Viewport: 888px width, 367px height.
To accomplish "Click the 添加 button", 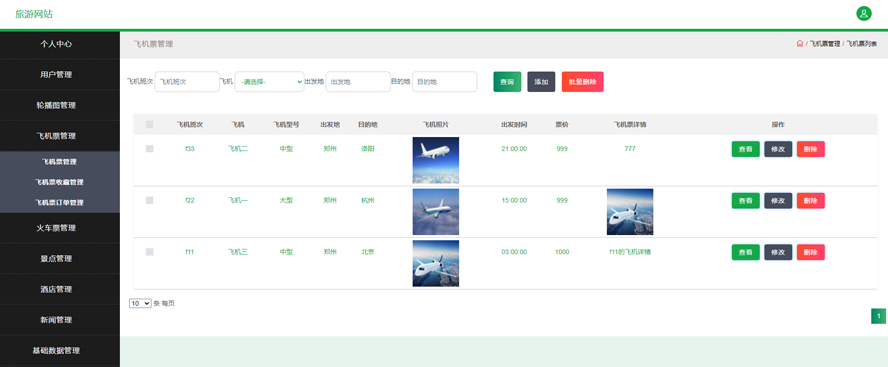I will [x=541, y=82].
